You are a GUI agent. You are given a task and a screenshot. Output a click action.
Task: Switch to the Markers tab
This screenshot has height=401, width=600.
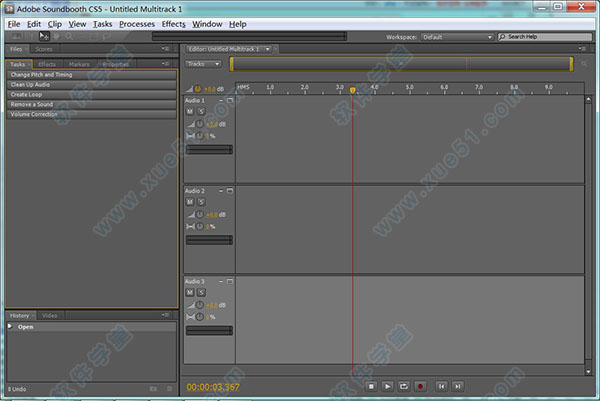click(x=79, y=64)
